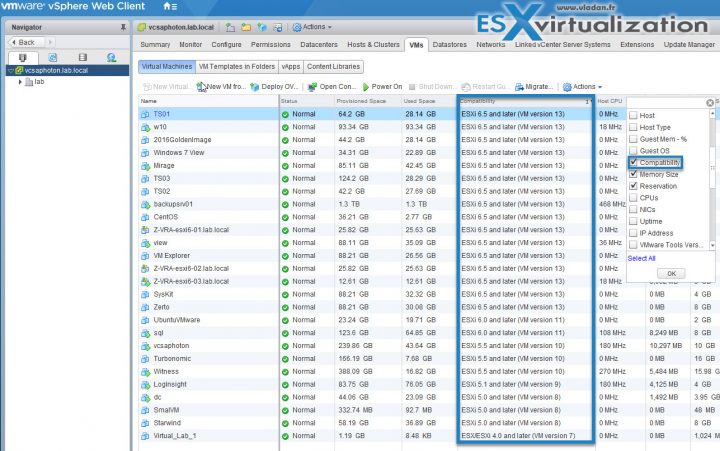
Task: Expand the lab tree node
Action: (x=20, y=82)
